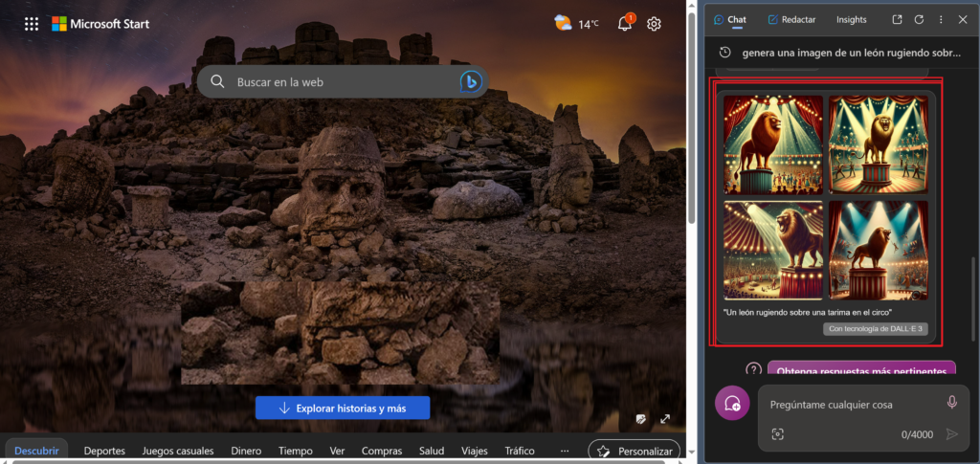Image resolution: width=980 pixels, height=464 pixels.
Task: Click the Personalizar button
Action: coord(634,451)
